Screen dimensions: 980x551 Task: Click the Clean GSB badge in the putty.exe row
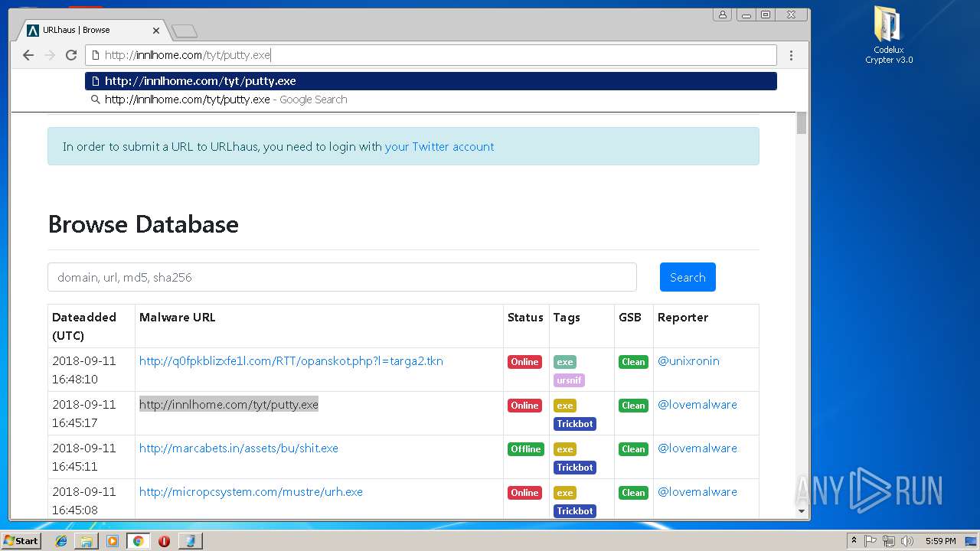pyautogui.click(x=633, y=406)
